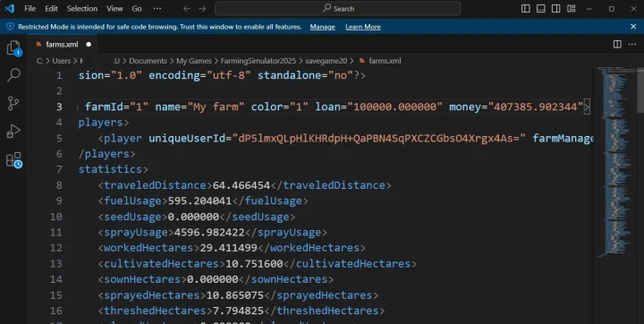Open the Run and Debug view
The height and width of the screenshot is (324, 644).
[x=13, y=132]
